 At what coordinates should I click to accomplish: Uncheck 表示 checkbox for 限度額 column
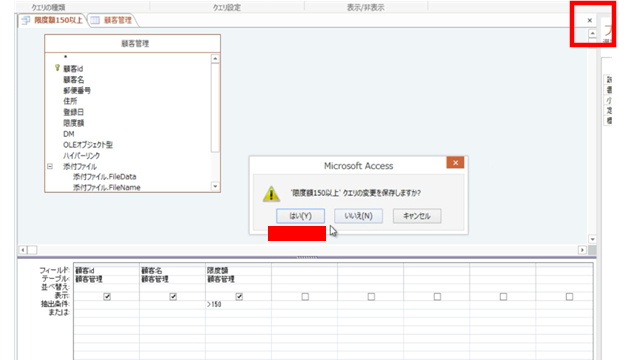[x=239, y=297]
